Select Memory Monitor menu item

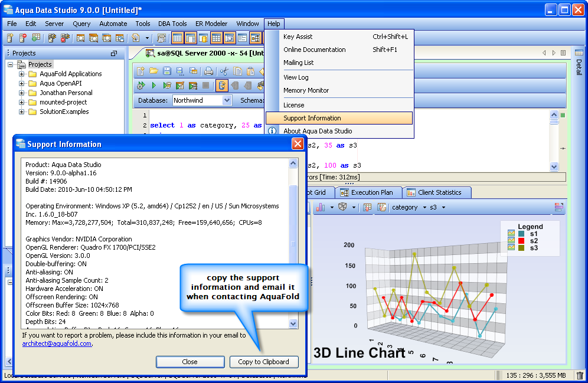339,90
